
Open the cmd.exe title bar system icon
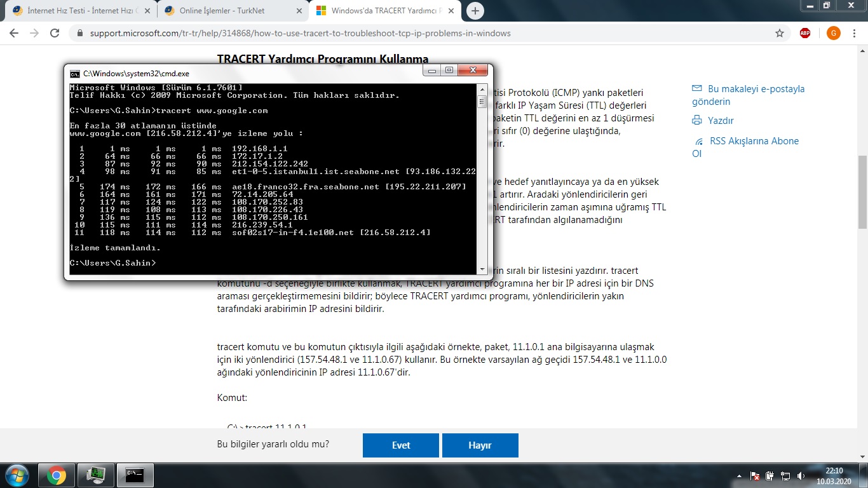click(x=75, y=74)
